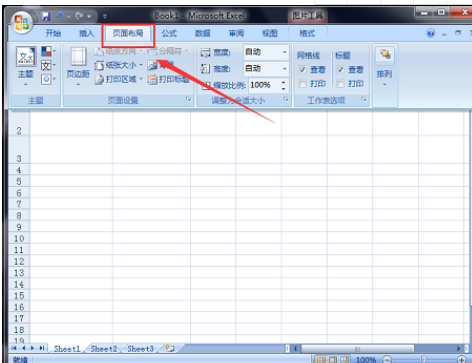Set 打印区域 print area
Viewport: 472px width, 363px height.
[x=118, y=79]
